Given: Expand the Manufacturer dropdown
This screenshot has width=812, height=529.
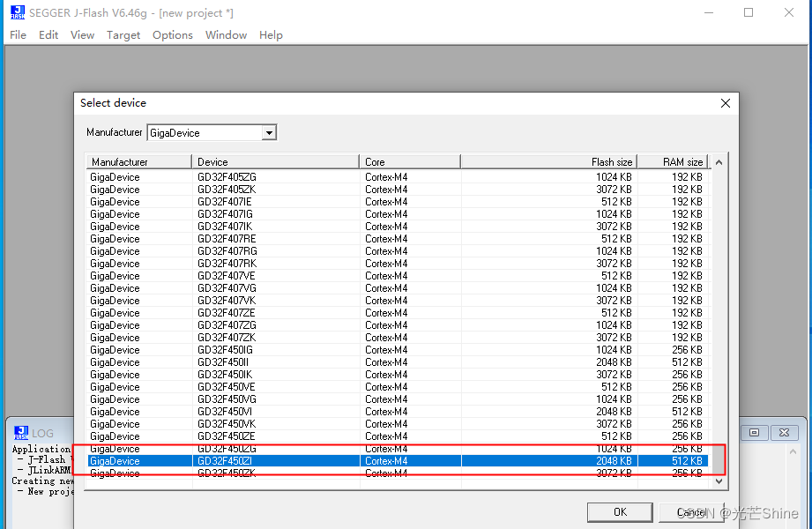Looking at the screenshot, I should [269, 132].
